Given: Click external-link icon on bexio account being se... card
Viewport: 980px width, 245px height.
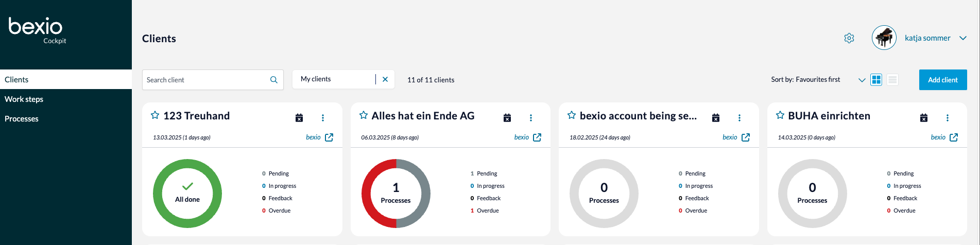Looking at the screenshot, I should (x=746, y=137).
